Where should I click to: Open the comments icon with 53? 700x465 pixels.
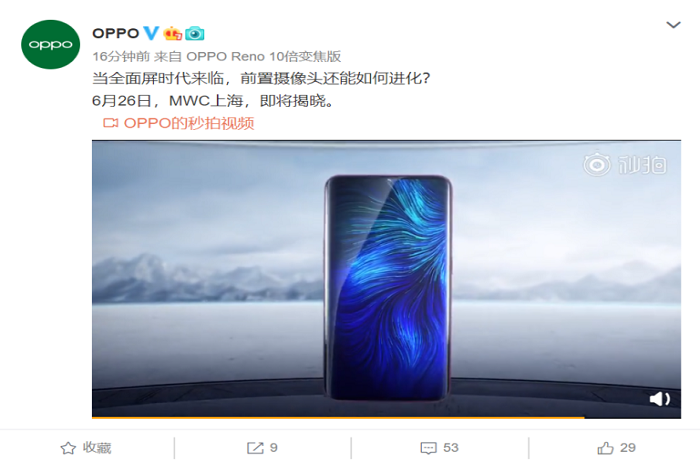439,448
